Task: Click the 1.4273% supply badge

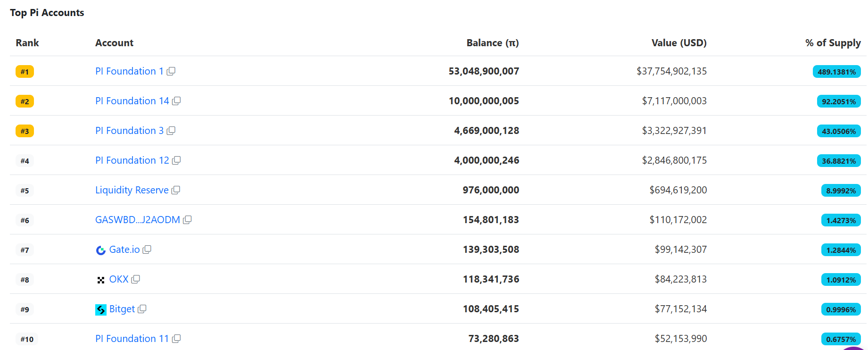Action: pyautogui.click(x=841, y=220)
